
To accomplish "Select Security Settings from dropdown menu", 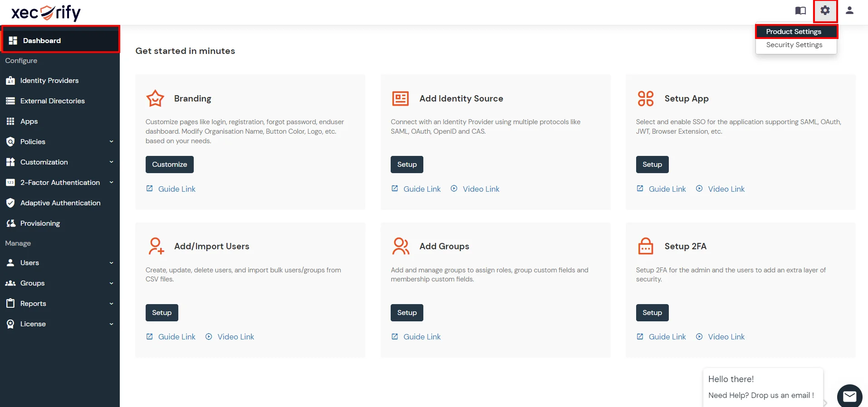I will (x=796, y=45).
